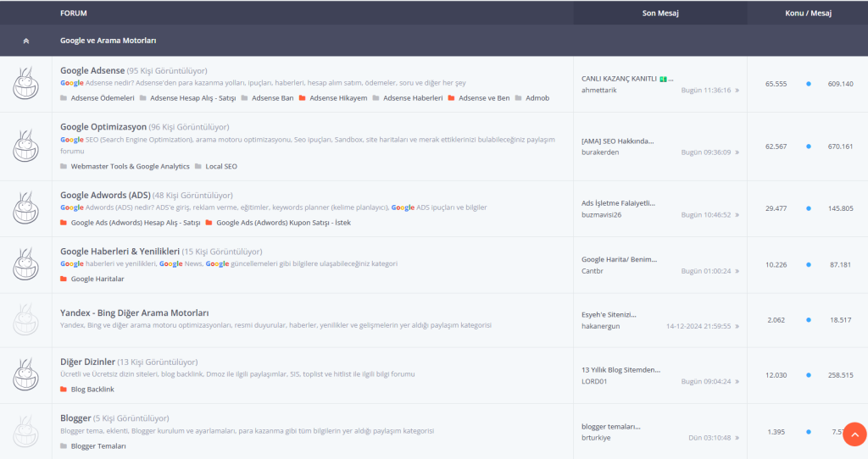Click the forum status icon beside Google Adsense
868x459 pixels.
(26, 84)
